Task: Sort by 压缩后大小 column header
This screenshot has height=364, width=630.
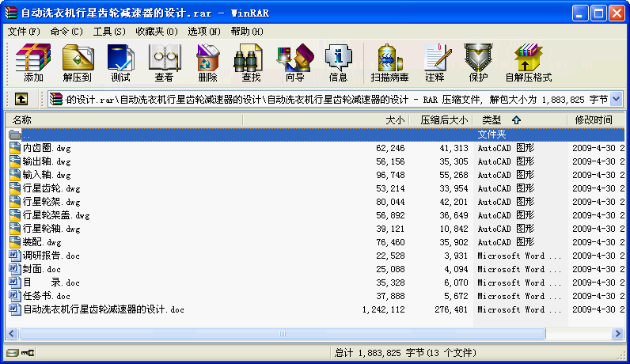Action: pos(441,119)
